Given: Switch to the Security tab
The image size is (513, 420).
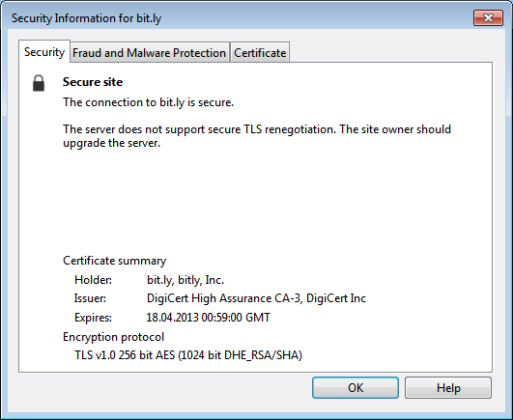Looking at the screenshot, I should click(x=44, y=51).
